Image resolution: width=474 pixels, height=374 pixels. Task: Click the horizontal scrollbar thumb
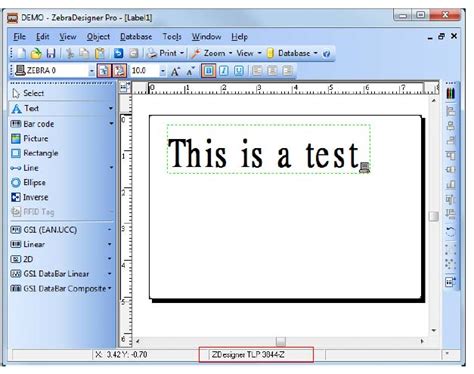click(x=281, y=341)
